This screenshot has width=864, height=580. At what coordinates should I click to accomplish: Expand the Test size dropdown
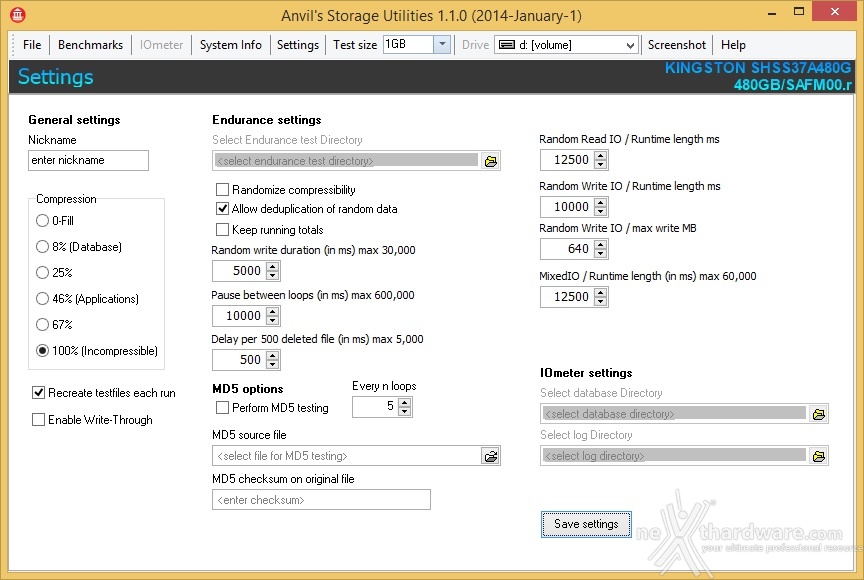pos(442,45)
